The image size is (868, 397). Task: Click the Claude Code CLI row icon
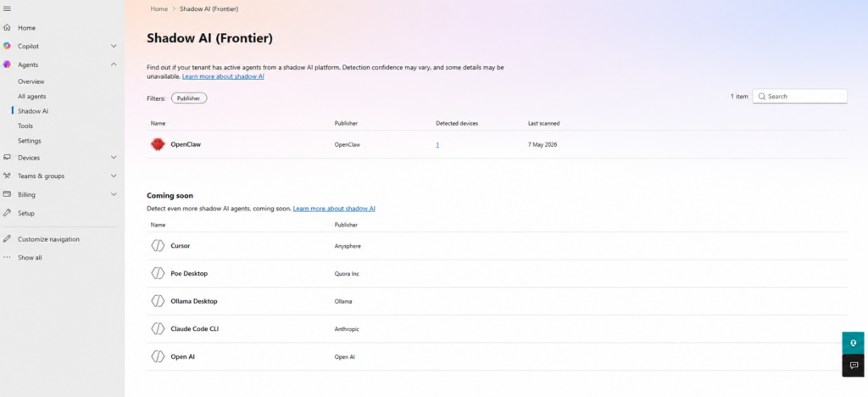pyautogui.click(x=158, y=329)
